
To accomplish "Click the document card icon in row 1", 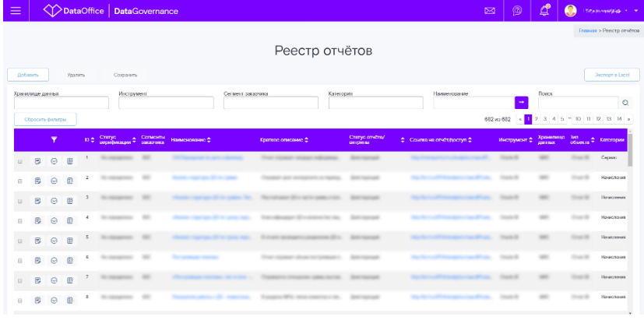I will (x=70, y=161).
